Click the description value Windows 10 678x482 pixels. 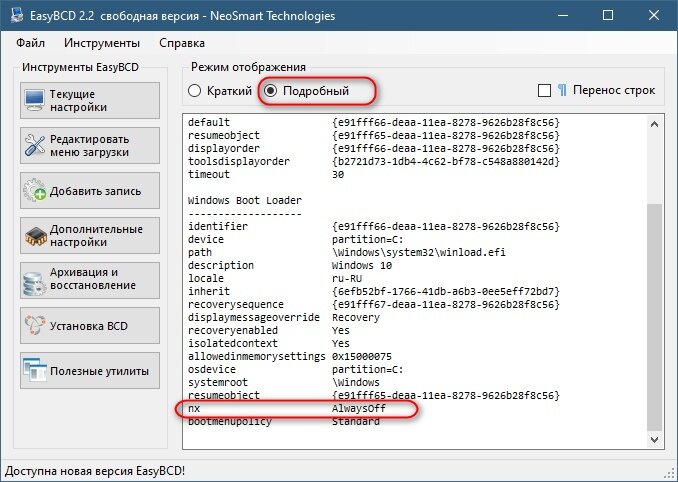pos(361,265)
